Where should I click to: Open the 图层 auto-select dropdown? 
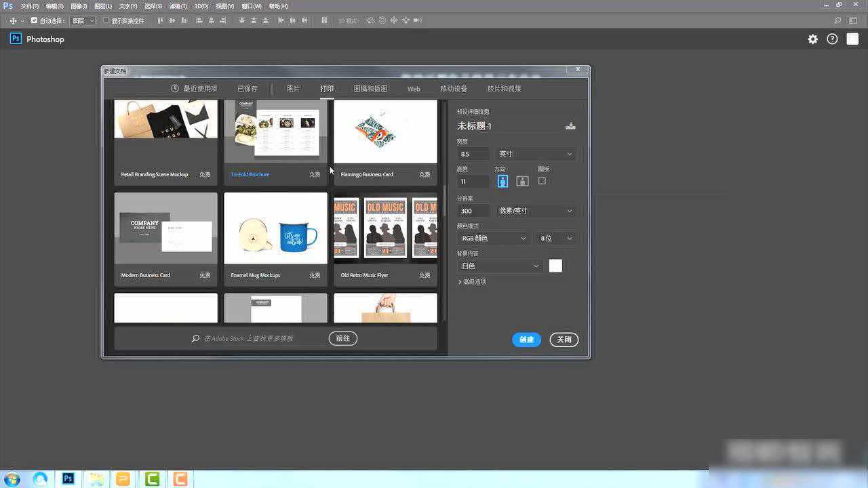click(x=83, y=20)
